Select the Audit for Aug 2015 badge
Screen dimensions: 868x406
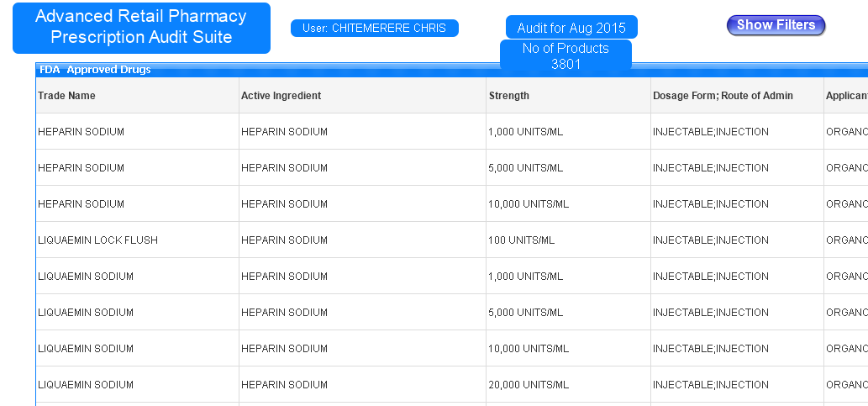571,28
